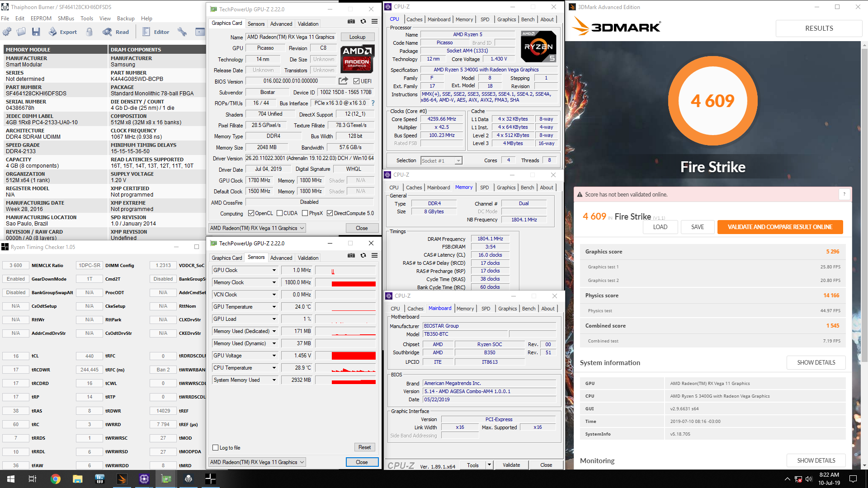
Task: Click the LOAD button in 3DMark
Action: click(x=660, y=227)
